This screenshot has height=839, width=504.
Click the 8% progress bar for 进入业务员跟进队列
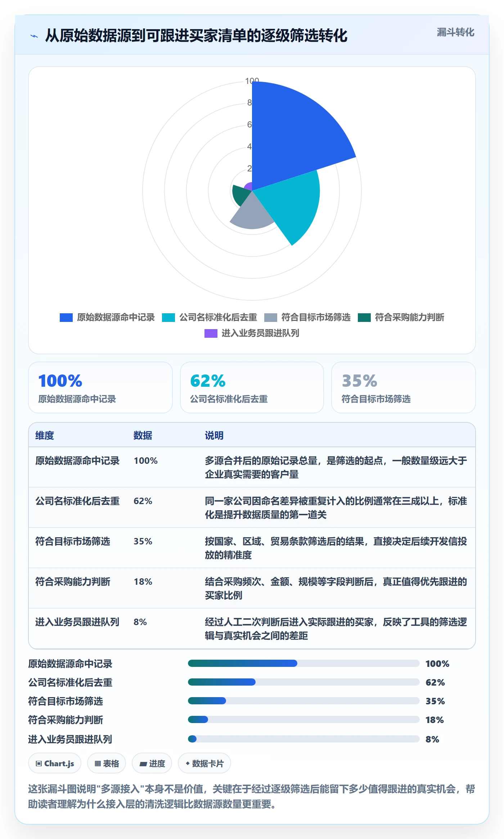pos(304,739)
